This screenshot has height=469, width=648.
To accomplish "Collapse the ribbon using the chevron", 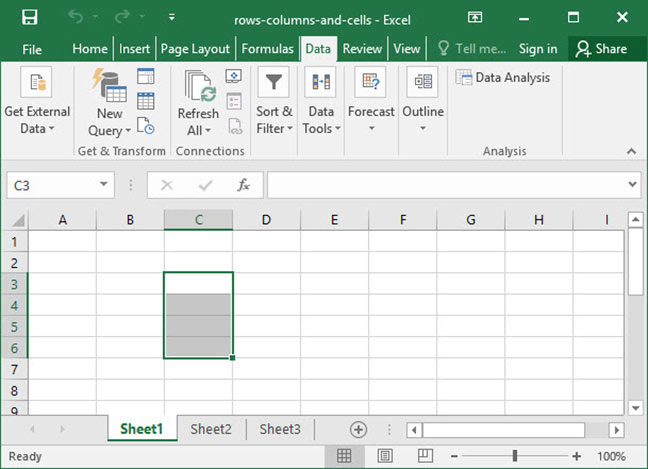I will point(631,151).
